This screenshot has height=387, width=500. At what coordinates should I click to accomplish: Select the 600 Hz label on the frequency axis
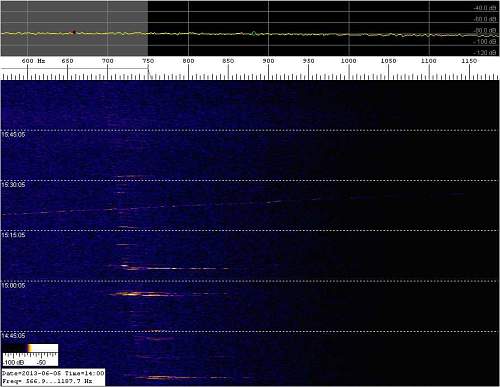(33, 61)
